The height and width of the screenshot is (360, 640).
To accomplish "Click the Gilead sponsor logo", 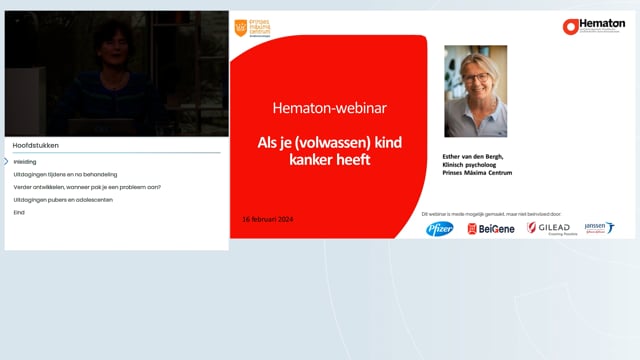I will (x=552, y=228).
